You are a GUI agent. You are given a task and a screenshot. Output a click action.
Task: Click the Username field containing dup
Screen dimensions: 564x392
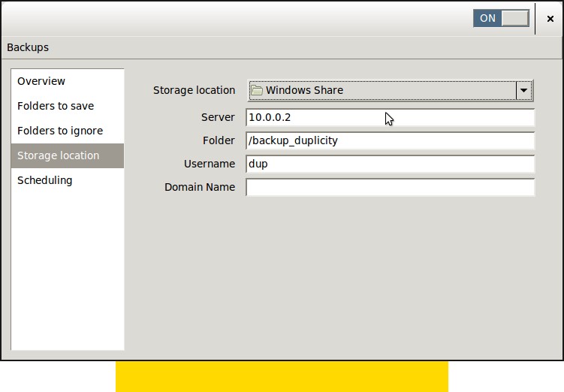[390, 164]
